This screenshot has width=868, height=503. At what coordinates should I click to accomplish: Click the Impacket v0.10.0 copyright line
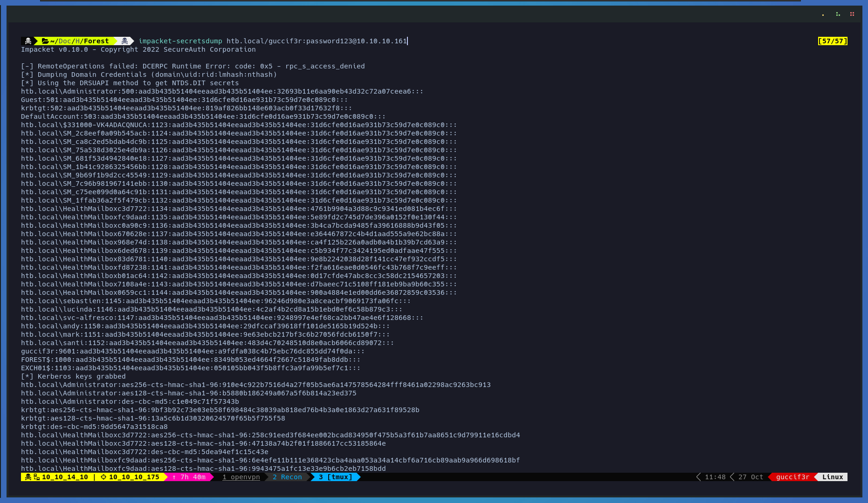(x=138, y=49)
